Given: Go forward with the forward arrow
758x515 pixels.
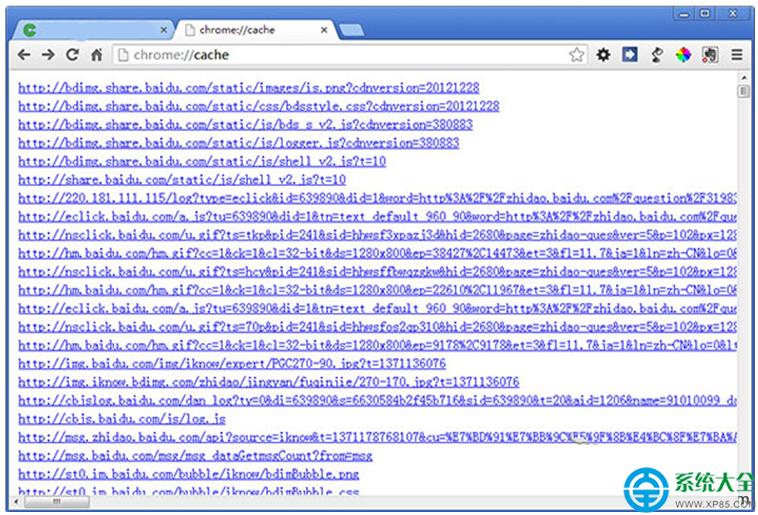Looking at the screenshot, I should [x=48, y=55].
